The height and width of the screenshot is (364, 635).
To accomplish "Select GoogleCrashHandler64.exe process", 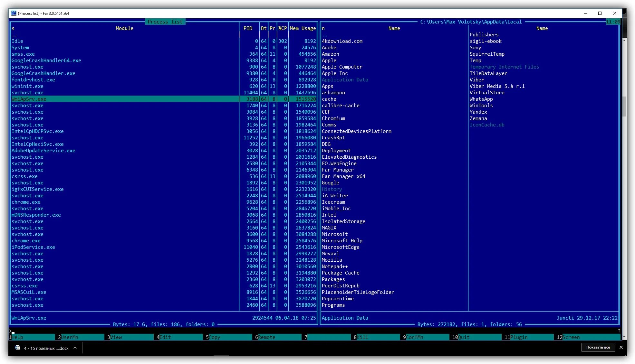I will click(x=164, y=61).
